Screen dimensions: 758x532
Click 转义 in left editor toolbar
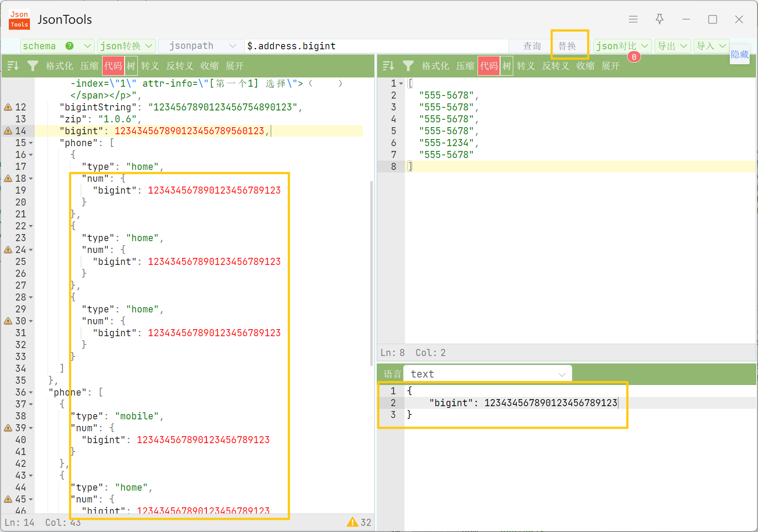(x=150, y=66)
